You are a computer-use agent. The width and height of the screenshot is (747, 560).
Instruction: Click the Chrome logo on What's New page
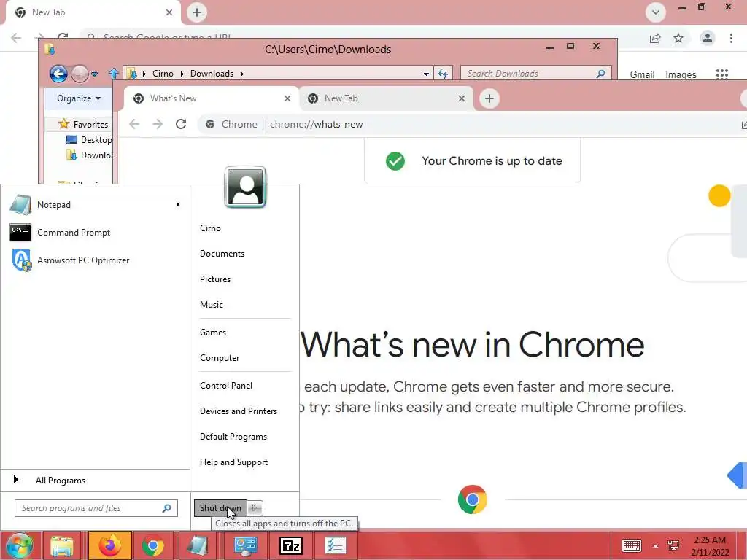[x=473, y=499]
